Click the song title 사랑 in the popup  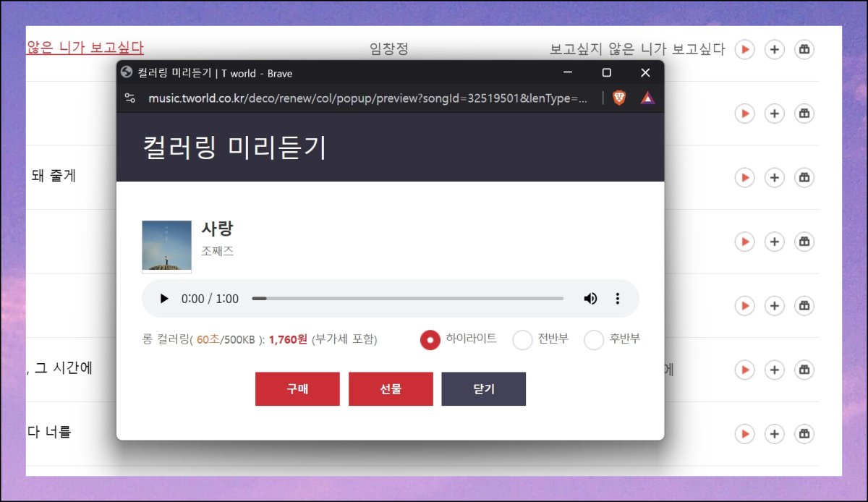(217, 229)
